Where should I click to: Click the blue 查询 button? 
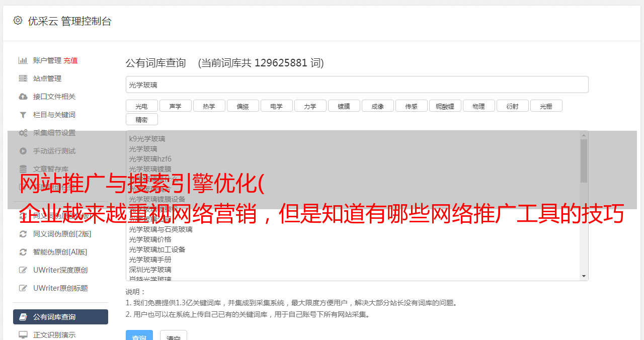pos(139,336)
